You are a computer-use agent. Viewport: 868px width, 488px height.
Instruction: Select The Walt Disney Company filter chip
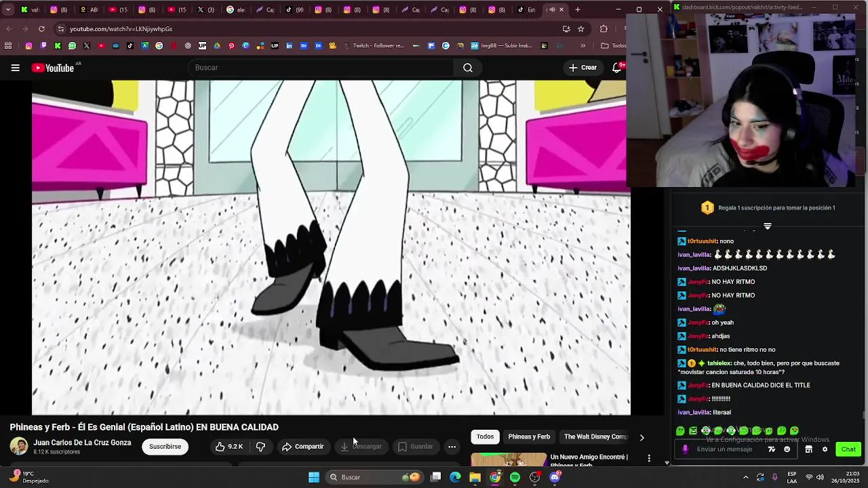595,437
